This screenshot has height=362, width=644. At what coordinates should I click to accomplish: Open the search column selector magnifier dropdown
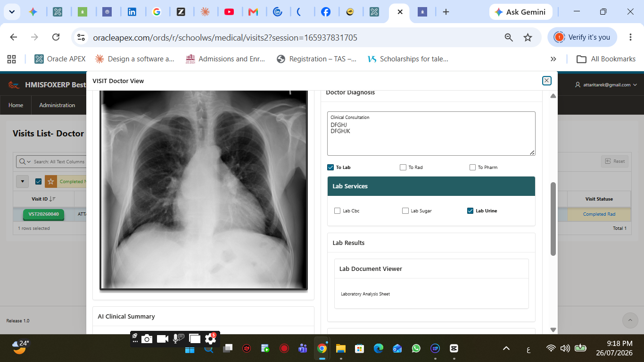(24, 161)
